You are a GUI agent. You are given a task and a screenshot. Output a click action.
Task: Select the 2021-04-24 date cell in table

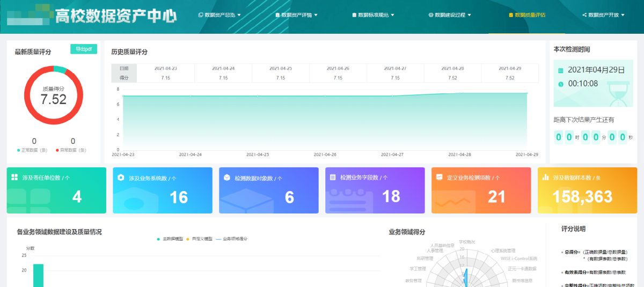tap(223, 69)
